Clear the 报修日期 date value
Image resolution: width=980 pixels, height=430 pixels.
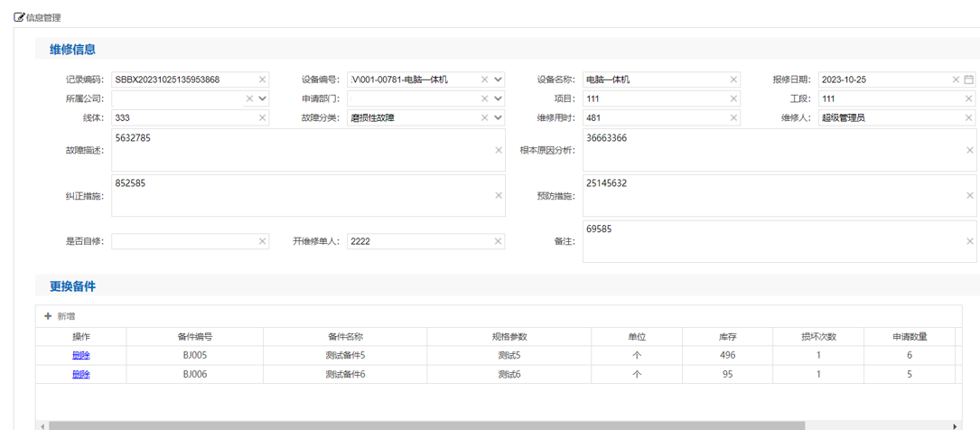click(x=956, y=79)
